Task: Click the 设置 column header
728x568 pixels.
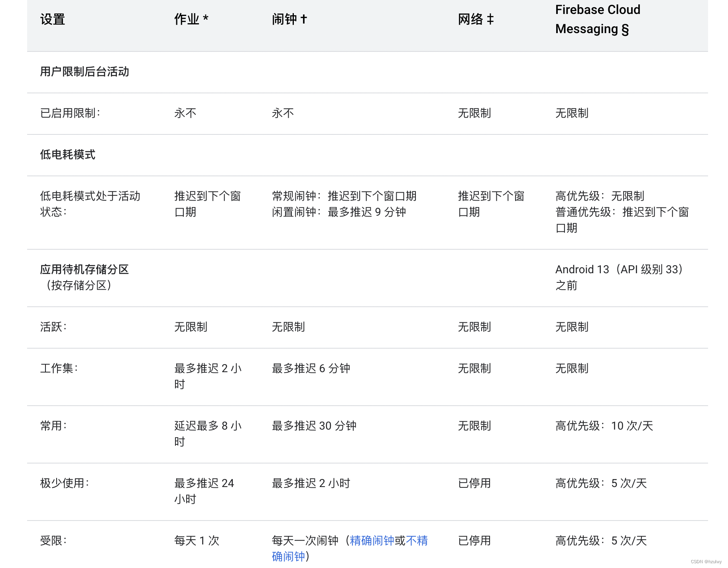Action: click(x=52, y=19)
